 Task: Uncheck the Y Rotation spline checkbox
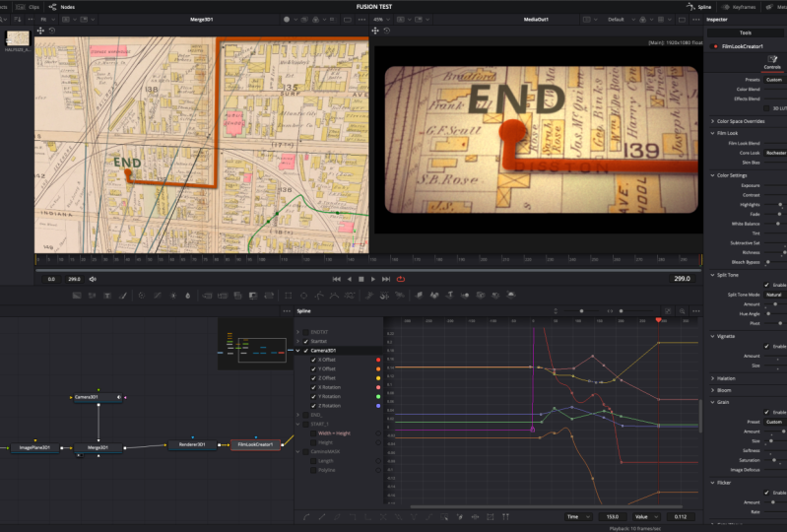[x=313, y=396]
